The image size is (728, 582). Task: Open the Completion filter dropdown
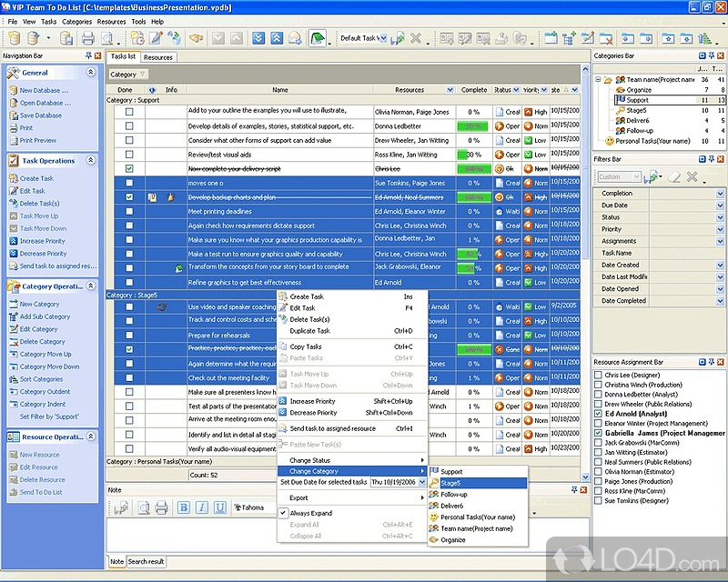[719, 194]
